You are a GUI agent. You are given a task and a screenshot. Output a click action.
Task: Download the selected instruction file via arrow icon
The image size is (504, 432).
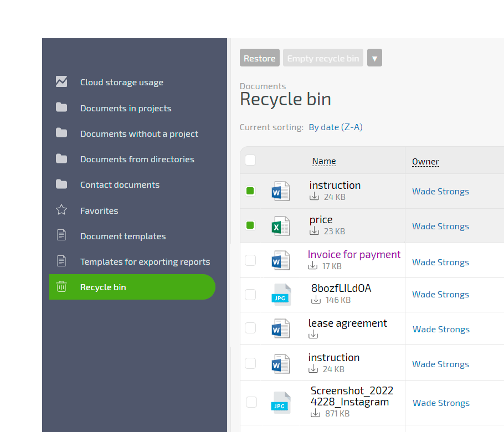point(314,197)
